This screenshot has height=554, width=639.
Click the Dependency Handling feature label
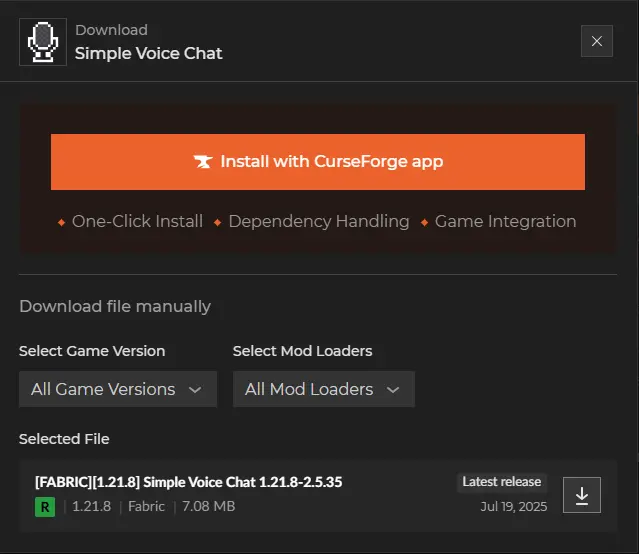coord(318,221)
